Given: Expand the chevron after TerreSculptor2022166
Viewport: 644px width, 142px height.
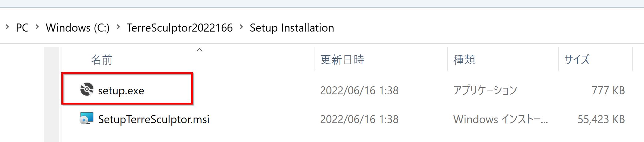Looking at the screenshot, I should 241,27.
